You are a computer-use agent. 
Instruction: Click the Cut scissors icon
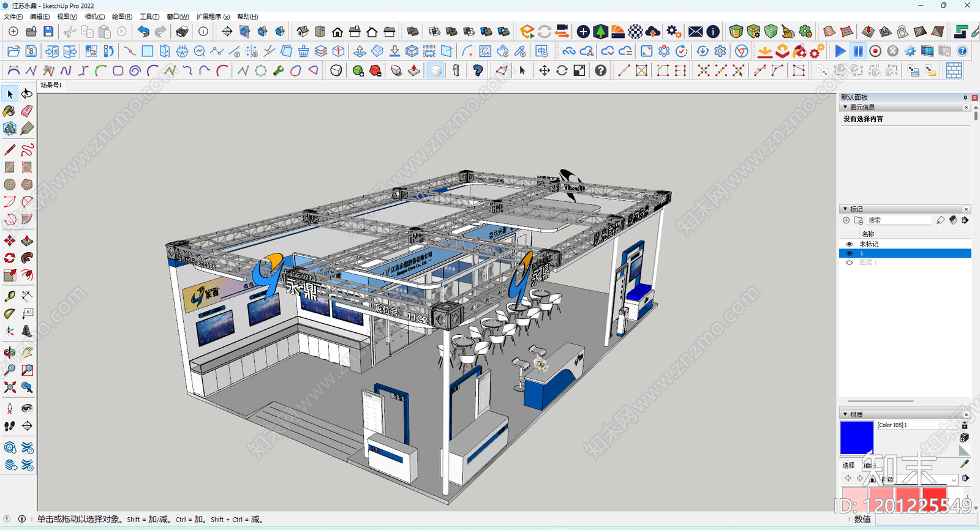[70, 31]
